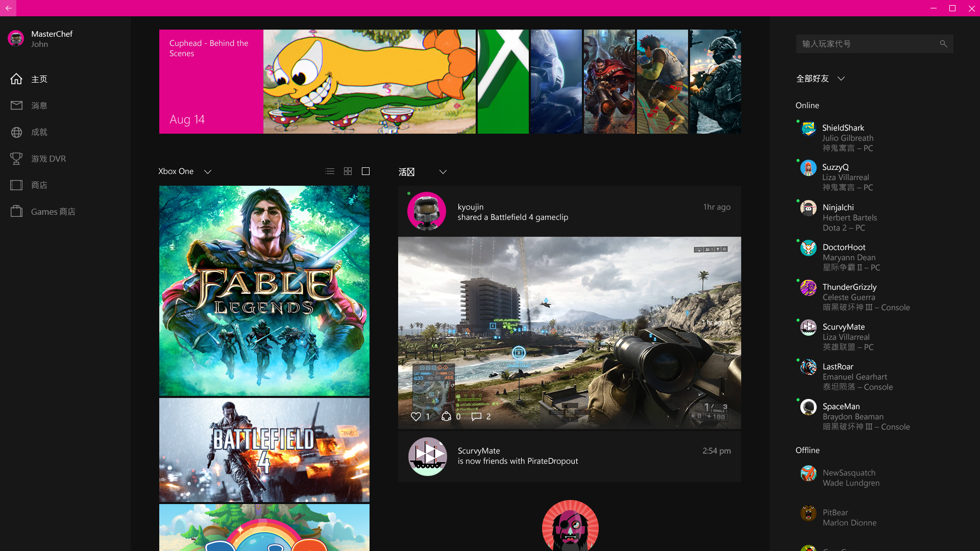The image size is (980, 551).
Task: Click the home icon beside 主页
Action: pyautogui.click(x=16, y=79)
